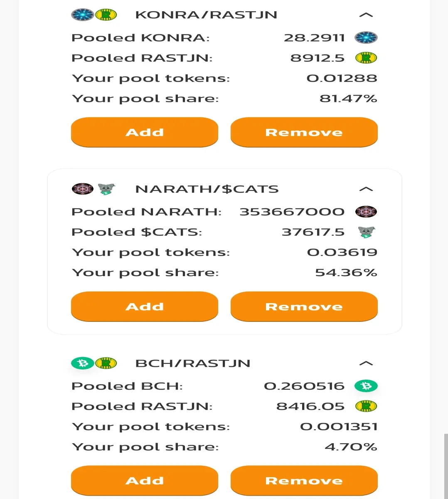
Task: Click the RASTJN icon next to 8416.05
Action: click(x=366, y=406)
